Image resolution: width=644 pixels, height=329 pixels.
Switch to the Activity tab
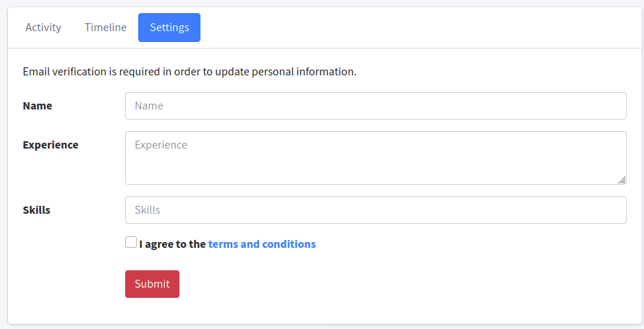click(43, 28)
